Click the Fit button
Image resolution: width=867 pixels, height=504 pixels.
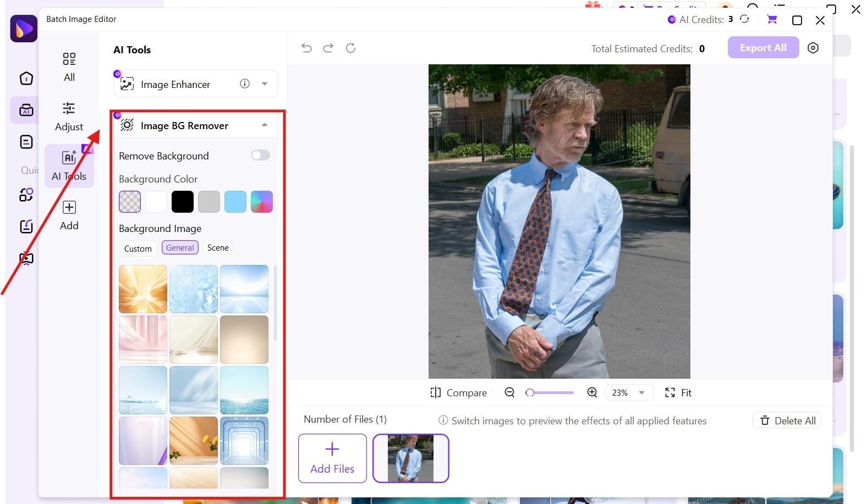pos(678,392)
